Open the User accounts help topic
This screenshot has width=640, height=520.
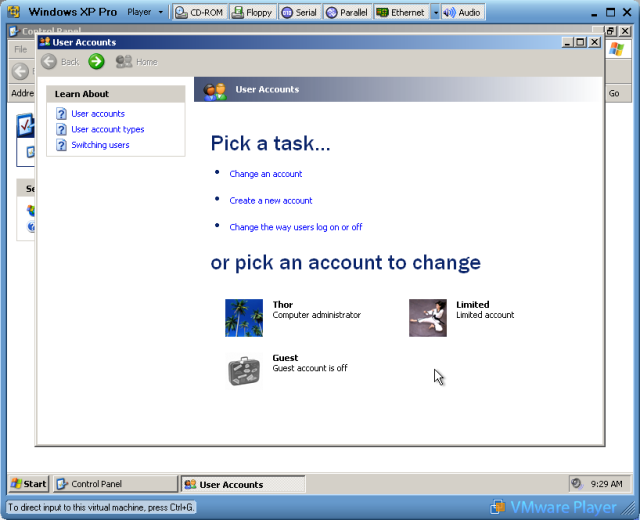pyautogui.click(x=98, y=113)
